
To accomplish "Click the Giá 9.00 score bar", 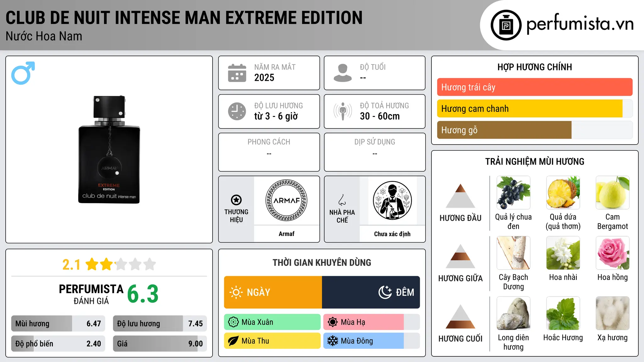I will (160, 343).
